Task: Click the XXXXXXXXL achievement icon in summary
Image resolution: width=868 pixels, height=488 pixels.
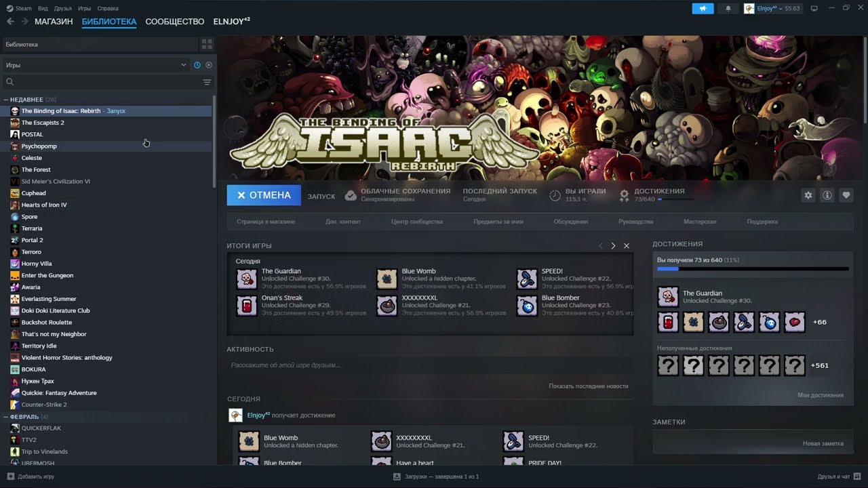Action: click(387, 306)
